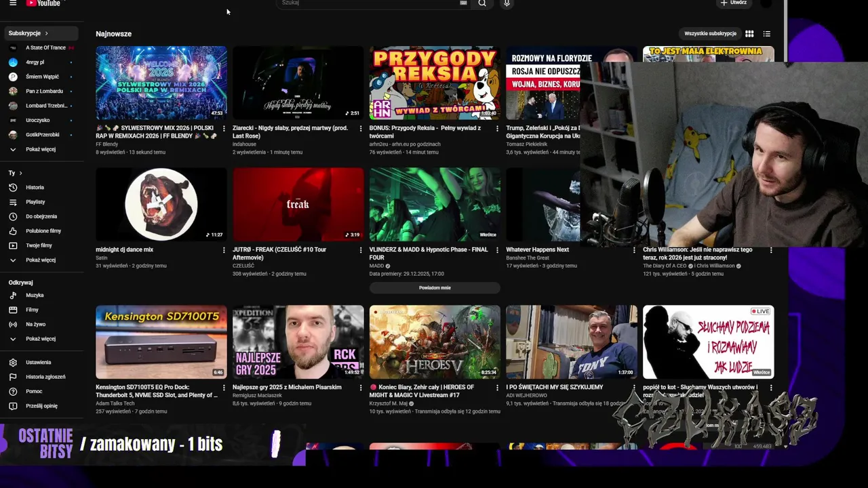Open JUTRØ FREAK video thumbnail
This screenshot has width=868, height=488.
(x=298, y=205)
